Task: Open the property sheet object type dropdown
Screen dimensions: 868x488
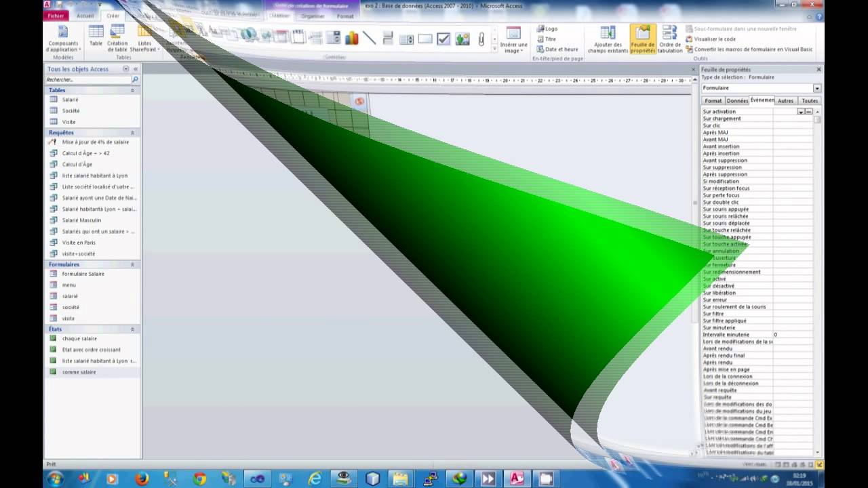Action: 816,88
